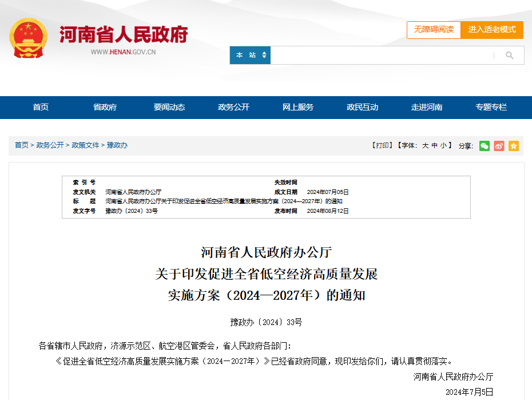The width and height of the screenshot is (532, 400).
Task: Click the 政策文件 breadcrumb link
Action: tap(85, 145)
